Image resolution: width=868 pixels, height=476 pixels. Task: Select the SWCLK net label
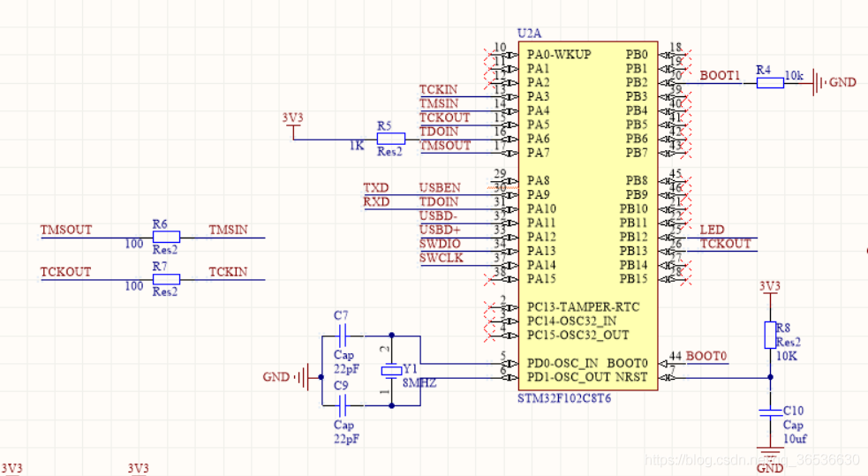tap(442, 258)
